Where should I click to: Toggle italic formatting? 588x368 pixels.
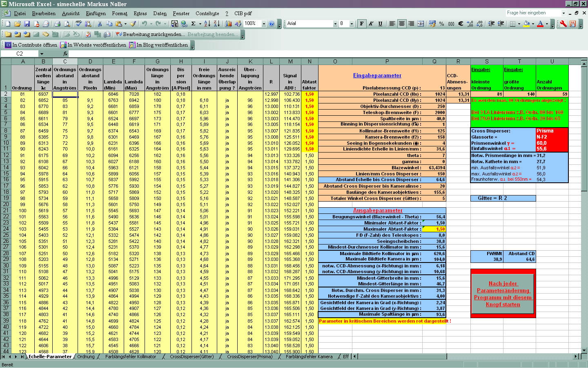(x=370, y=23)
